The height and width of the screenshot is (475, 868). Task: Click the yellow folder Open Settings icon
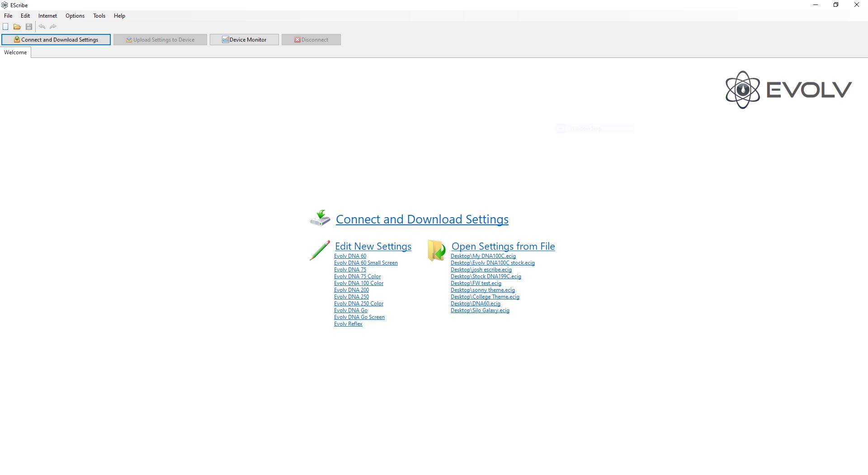point(436,250)
